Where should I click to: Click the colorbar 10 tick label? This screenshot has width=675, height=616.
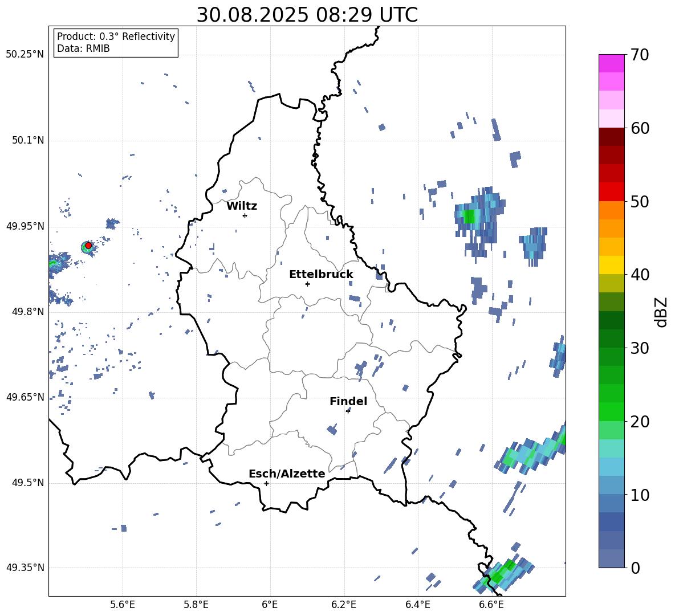640,495
